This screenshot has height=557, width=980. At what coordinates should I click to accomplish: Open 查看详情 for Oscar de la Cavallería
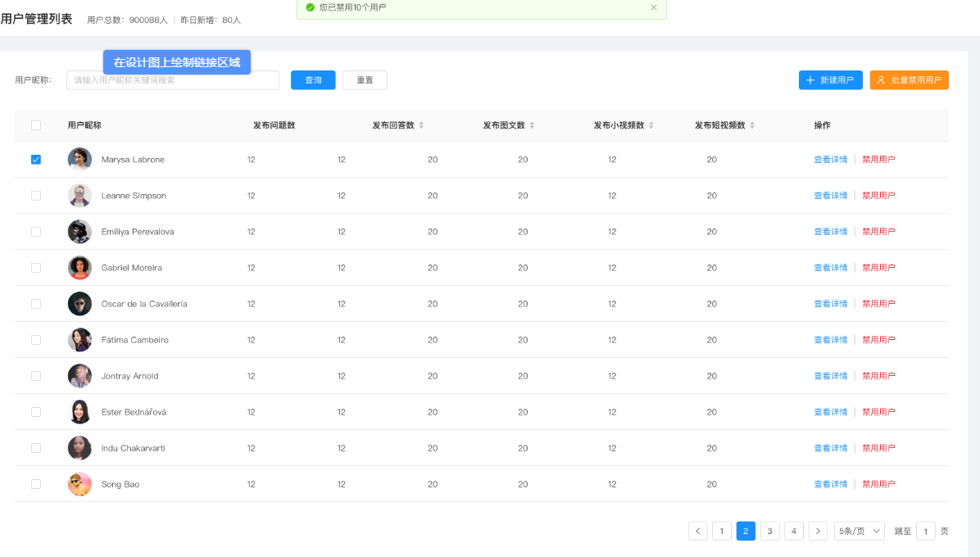pos(831,304)
